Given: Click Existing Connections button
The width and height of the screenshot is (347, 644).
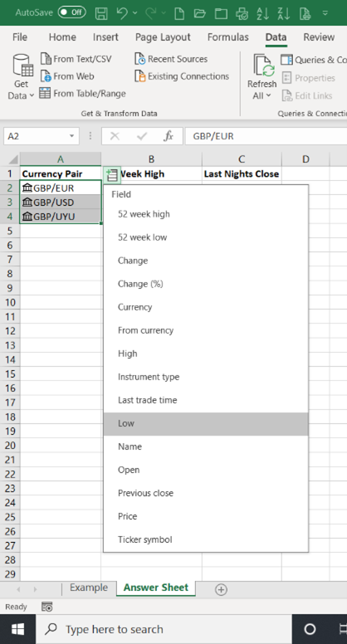Looking at the screenshot, I should click(182, 76).
